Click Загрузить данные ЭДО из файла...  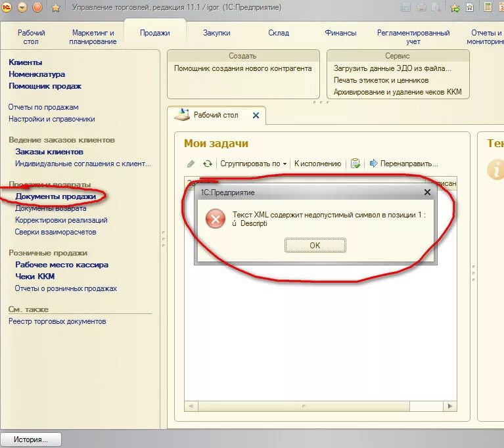coord(392,68)
